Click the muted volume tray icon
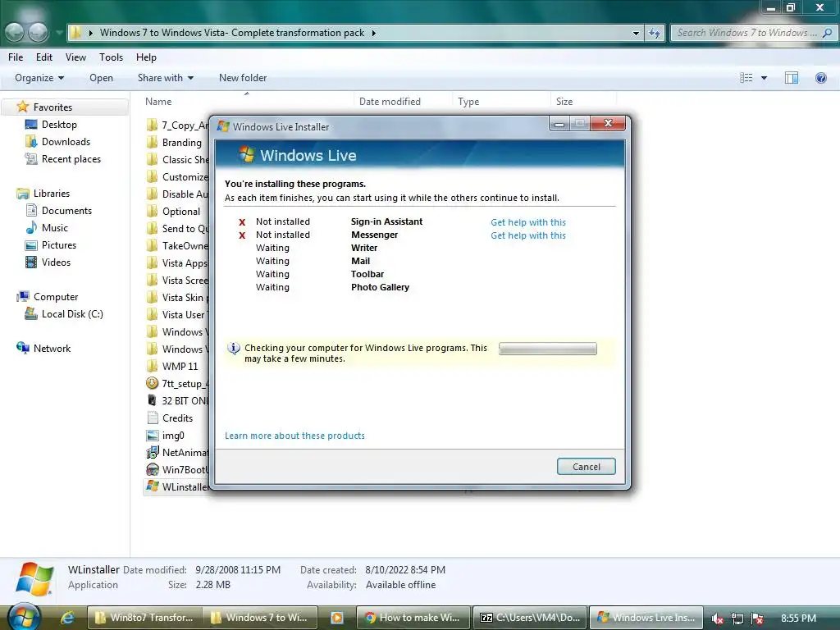The image size is (840, 630). pos(717,619)
